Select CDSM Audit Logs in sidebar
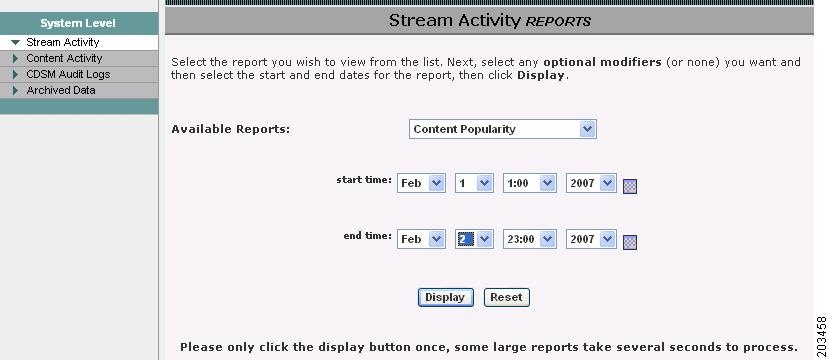 click(68, 74)
